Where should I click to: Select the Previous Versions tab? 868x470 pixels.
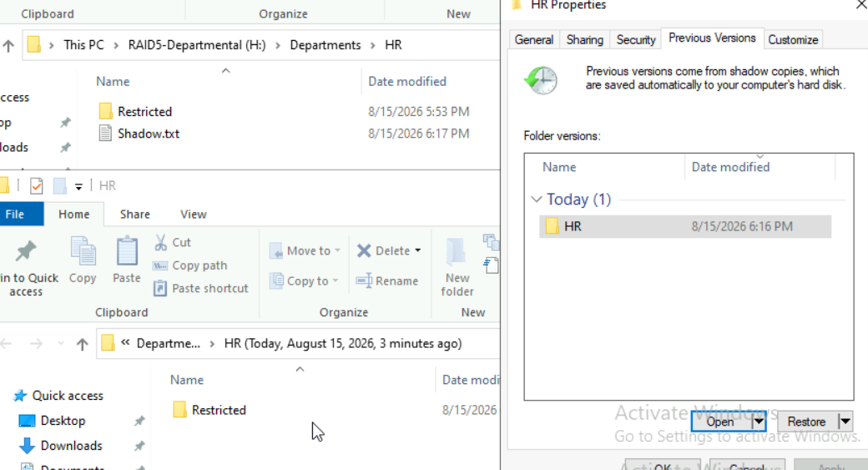[712, 38]
